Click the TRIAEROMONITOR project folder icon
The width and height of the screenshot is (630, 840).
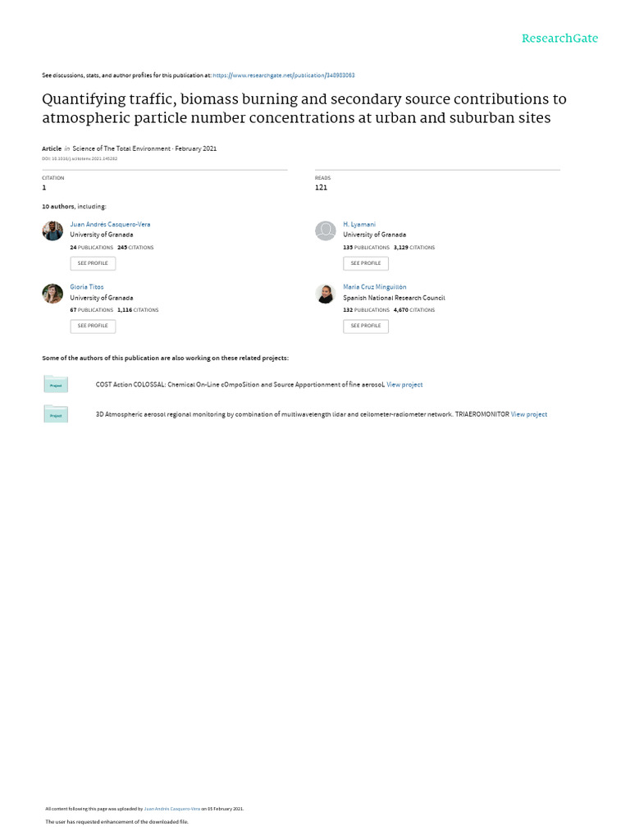click(x=56, y=413)
